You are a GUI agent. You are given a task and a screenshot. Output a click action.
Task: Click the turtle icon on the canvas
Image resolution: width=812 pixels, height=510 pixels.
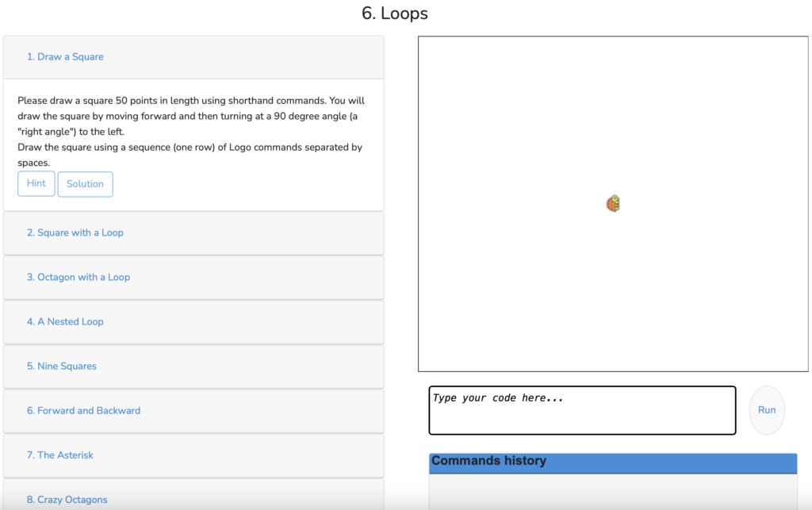[x=613, y=204]
